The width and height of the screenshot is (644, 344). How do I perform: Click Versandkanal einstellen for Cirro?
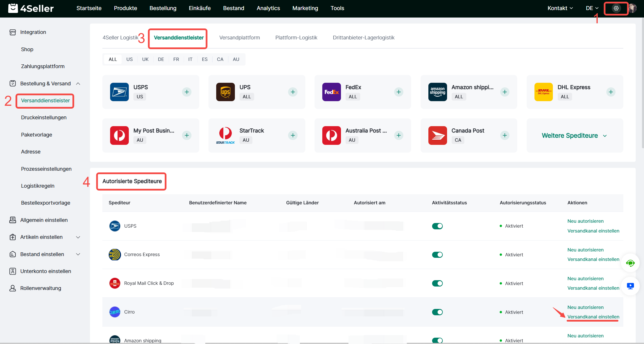593,317
